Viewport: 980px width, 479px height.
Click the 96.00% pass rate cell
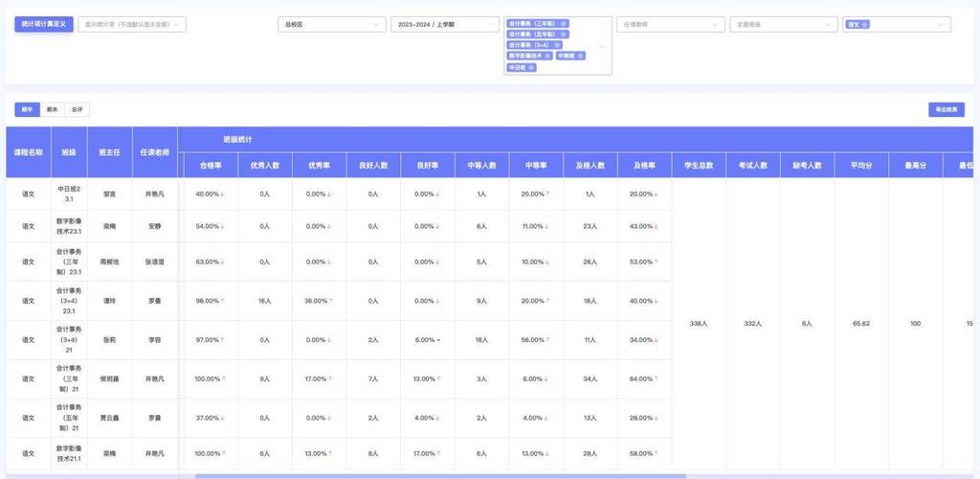pos(211,301)
